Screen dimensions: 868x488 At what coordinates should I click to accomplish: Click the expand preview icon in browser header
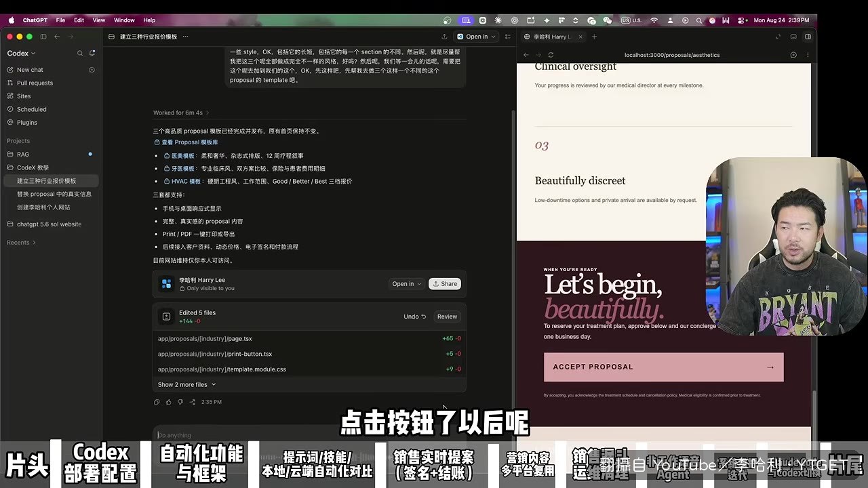[x=778, y=37]
